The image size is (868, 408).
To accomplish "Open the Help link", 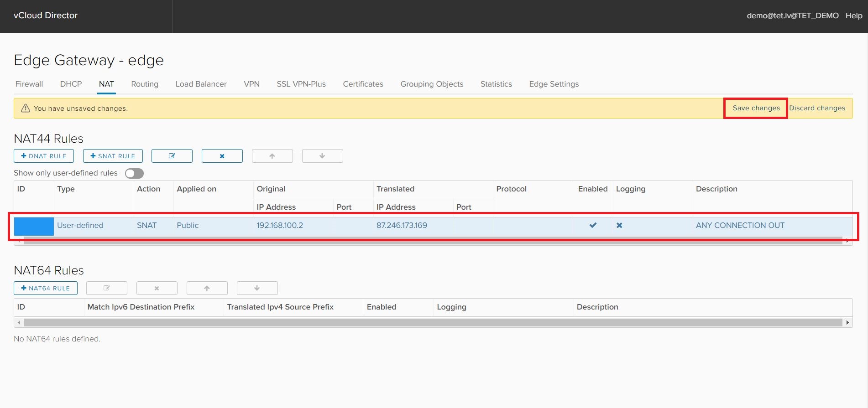I will point(853,15).
